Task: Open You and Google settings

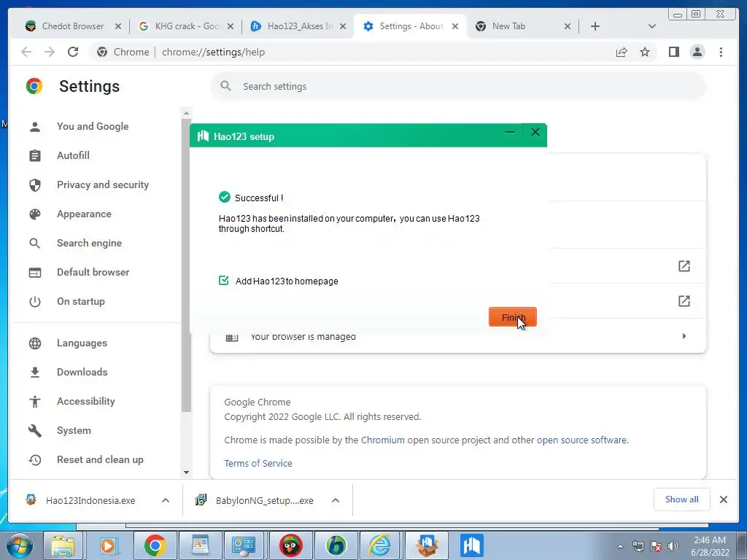Action: pos(93,126)
